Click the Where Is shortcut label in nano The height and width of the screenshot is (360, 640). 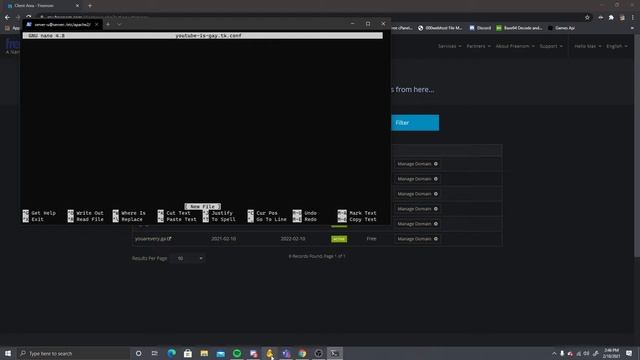[133, 213]
